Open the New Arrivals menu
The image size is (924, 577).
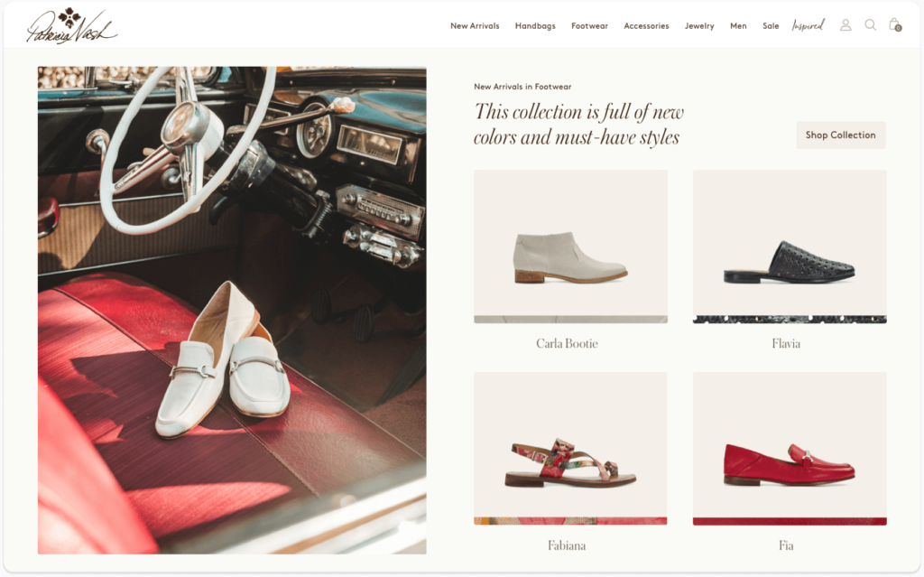pyautogui.click(x=475, y=26)
